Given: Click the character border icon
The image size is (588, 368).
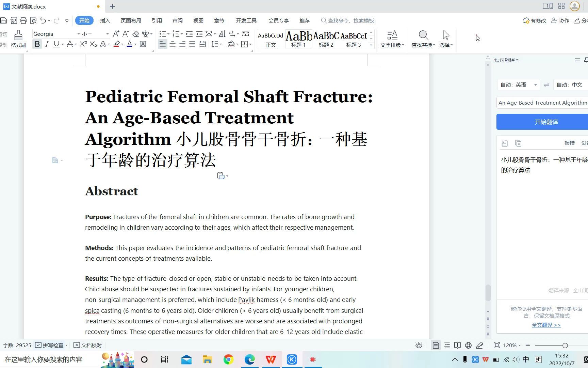Looking at the screenshot, I should tap(143, 44).
